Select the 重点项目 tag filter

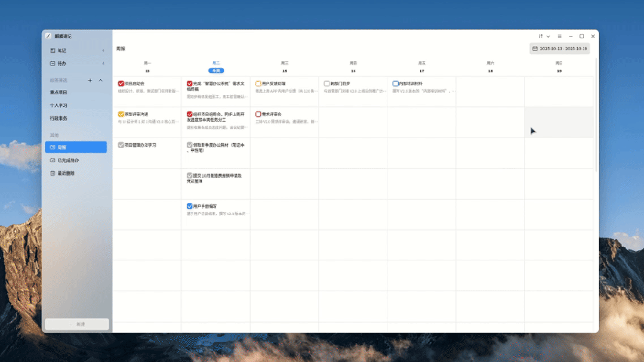click(58, 92)
